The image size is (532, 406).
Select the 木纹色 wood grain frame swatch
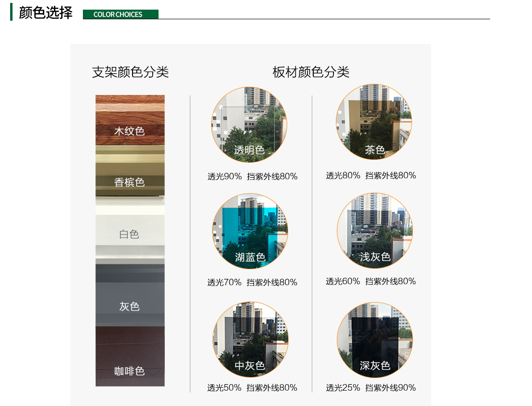coord(130,120)
